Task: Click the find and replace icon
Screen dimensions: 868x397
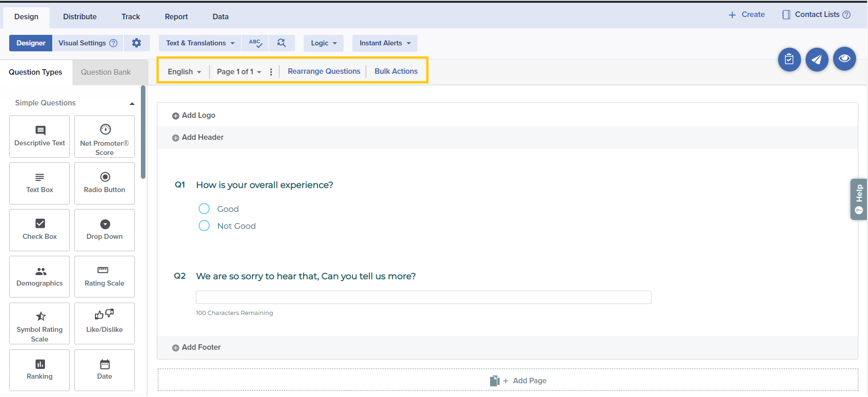Action: (x=282, y=43)
